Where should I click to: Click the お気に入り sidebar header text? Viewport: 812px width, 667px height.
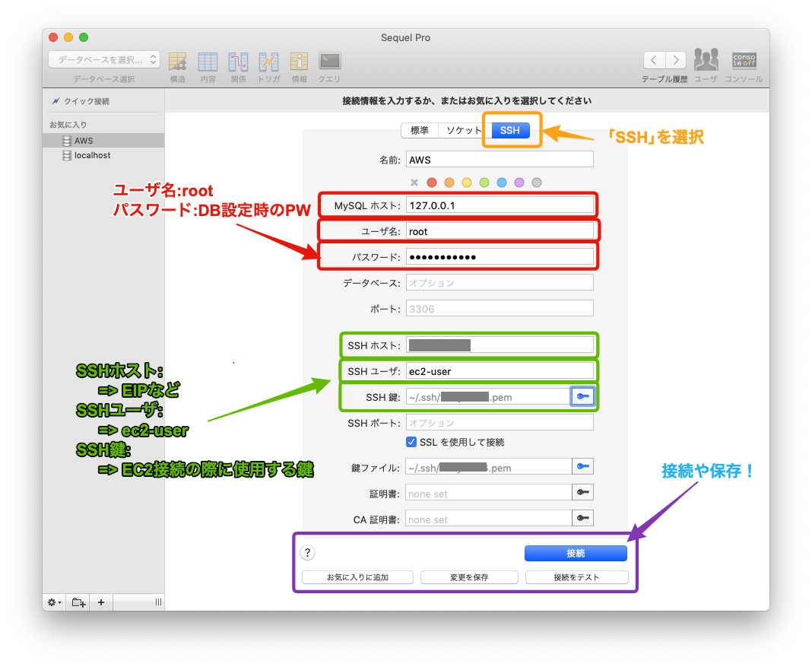coord(68,125)
